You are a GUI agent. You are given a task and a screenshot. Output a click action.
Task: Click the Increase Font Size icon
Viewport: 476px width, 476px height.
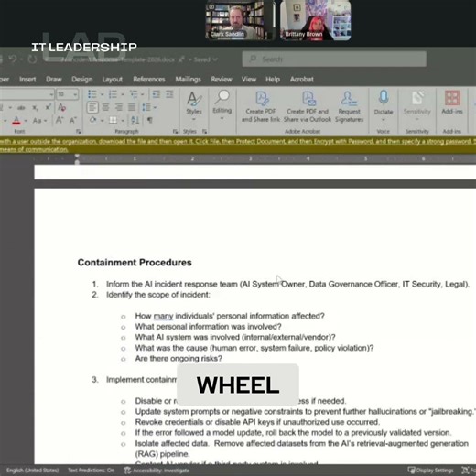59,120
